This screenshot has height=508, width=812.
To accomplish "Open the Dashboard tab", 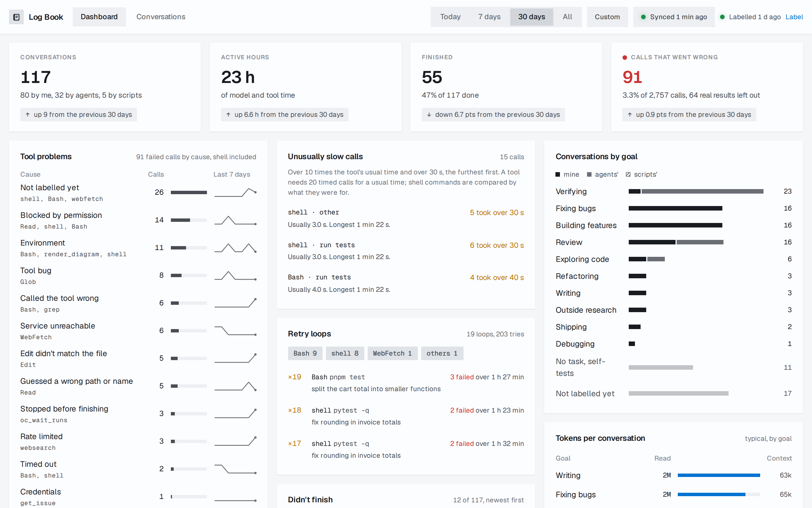I will pyautogui.click(x=99, y=17).
